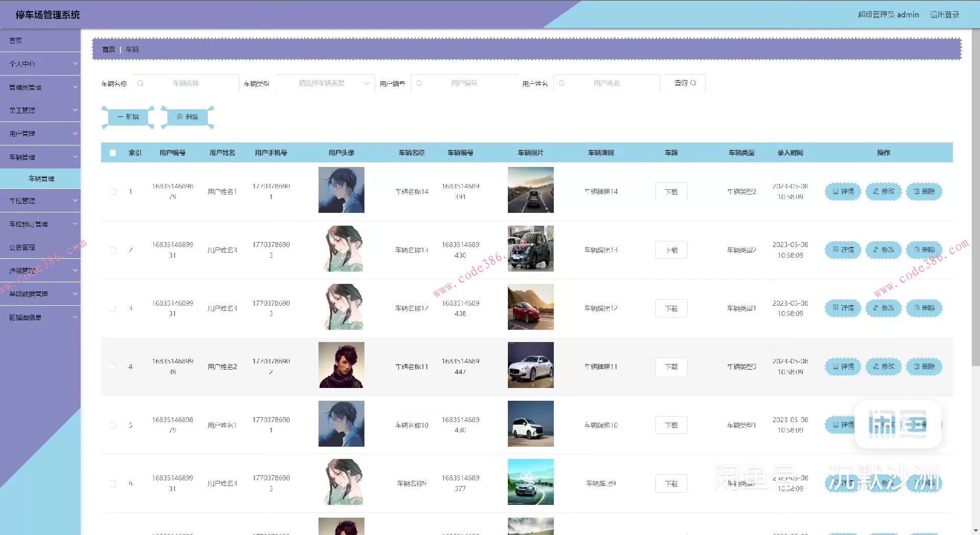This screenshot has width=980, height=535.
Task: Click the 查询 search button
Action: [685, 83]
